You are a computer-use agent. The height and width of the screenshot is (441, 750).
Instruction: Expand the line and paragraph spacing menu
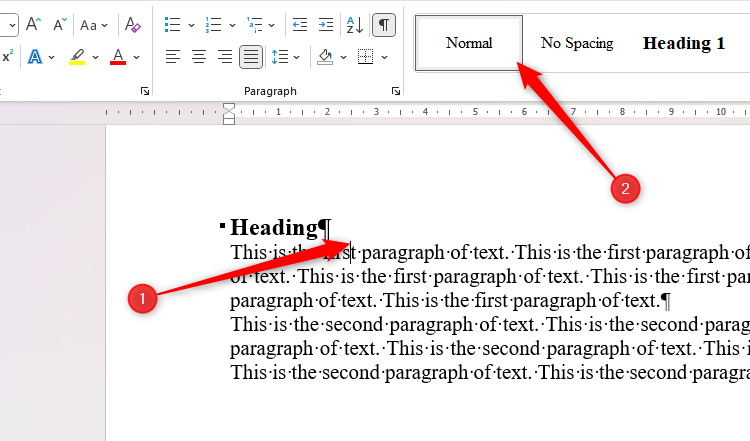pos(298,57)
